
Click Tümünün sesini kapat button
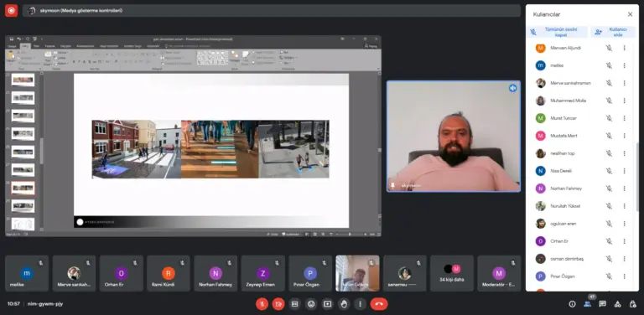click(558, 32)
